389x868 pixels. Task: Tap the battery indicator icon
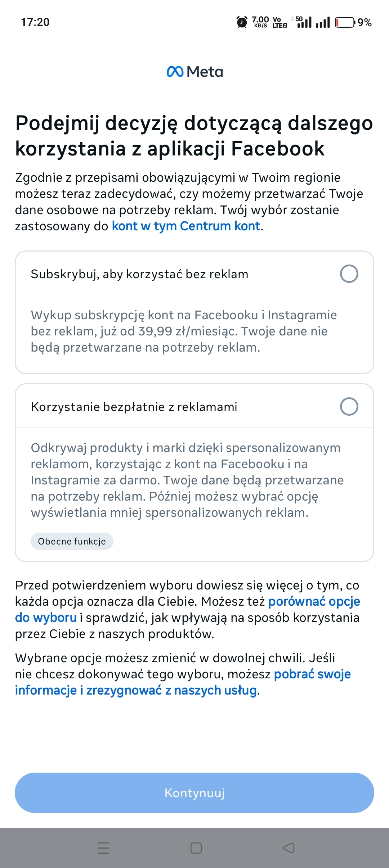[345, 22]
